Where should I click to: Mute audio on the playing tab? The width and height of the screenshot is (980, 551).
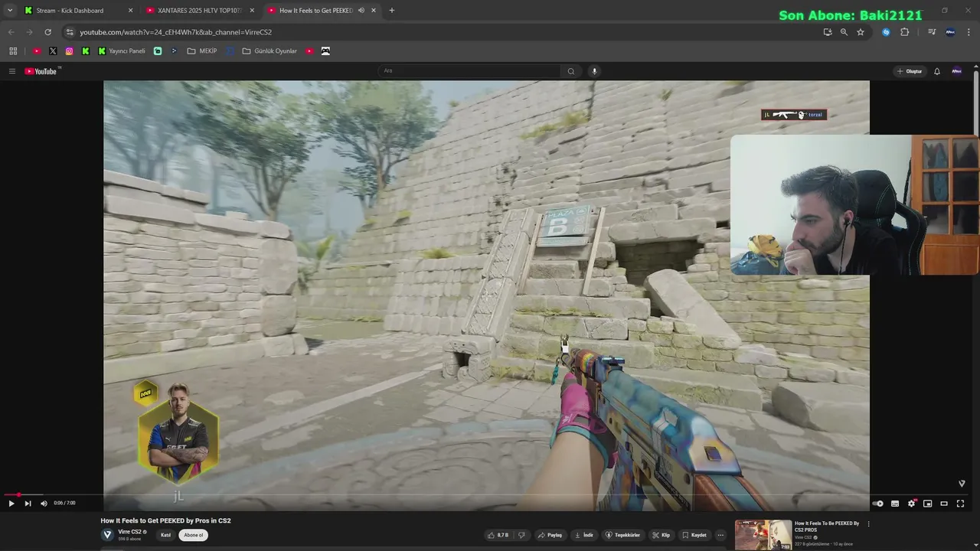pyautogui.click(x=361, y=11)
